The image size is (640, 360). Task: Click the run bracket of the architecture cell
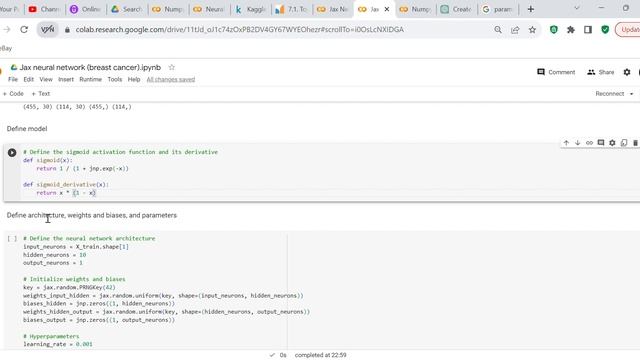(x=12, y=239)
